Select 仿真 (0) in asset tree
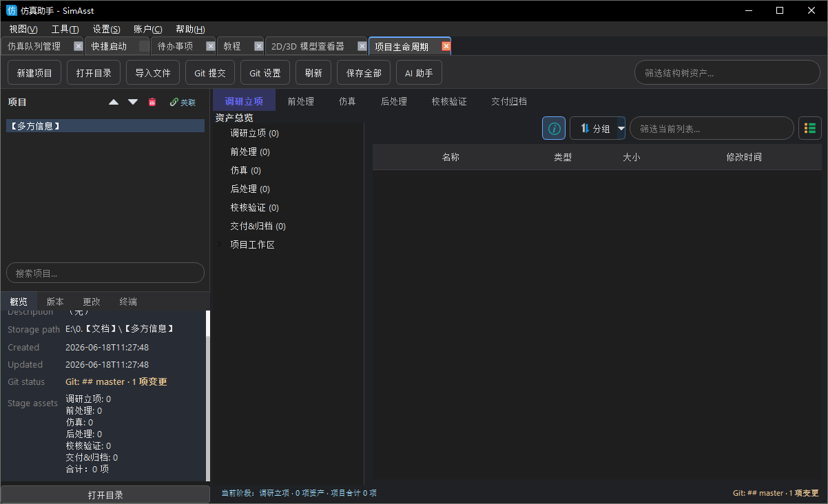Viewport: 828px width, 504px height. [x=245, y=170]
